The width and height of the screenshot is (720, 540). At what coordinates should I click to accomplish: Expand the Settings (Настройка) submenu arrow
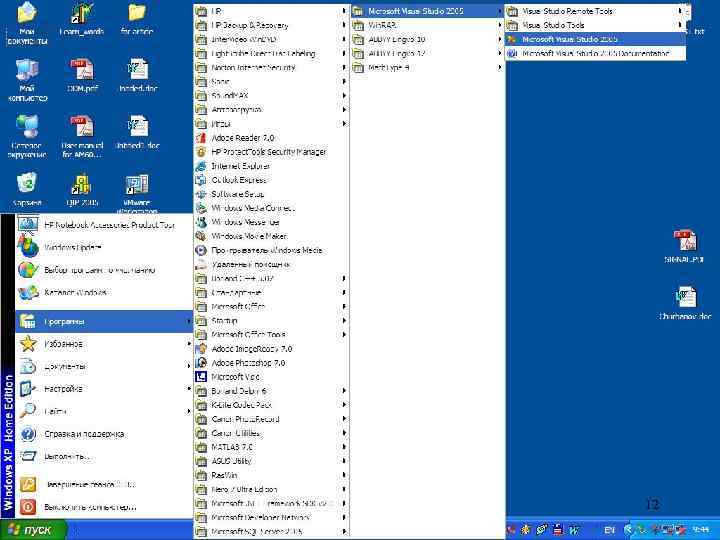[x=188, y=389]
